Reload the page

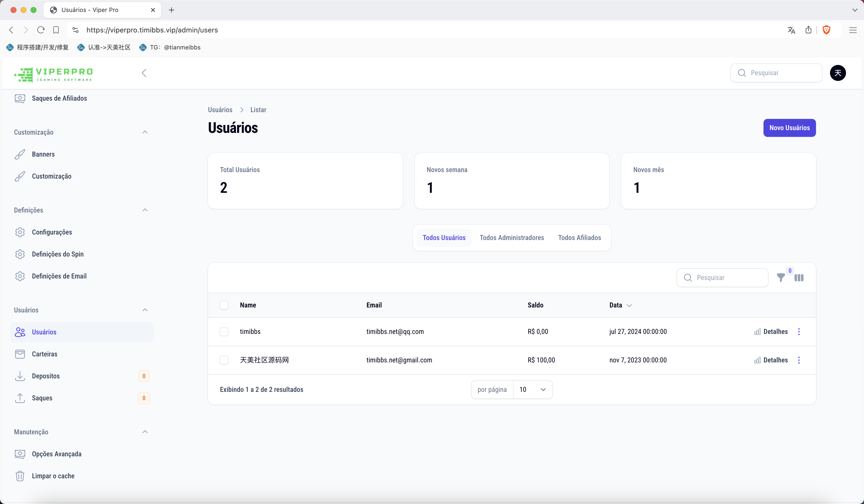(x=41, y=30)
